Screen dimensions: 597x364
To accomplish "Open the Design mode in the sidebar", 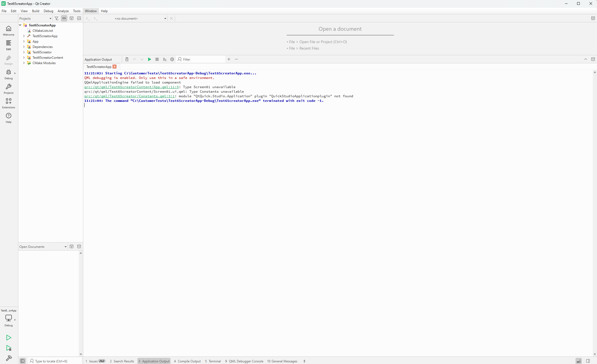I will 9,60.
